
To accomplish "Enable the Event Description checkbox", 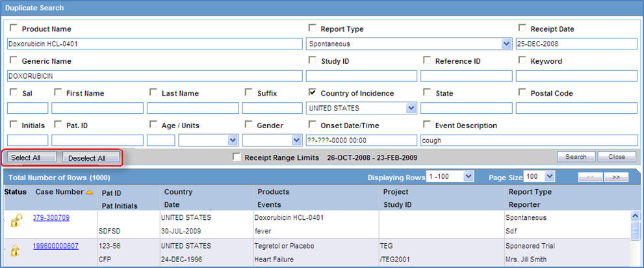I will (x=427, y=124).
